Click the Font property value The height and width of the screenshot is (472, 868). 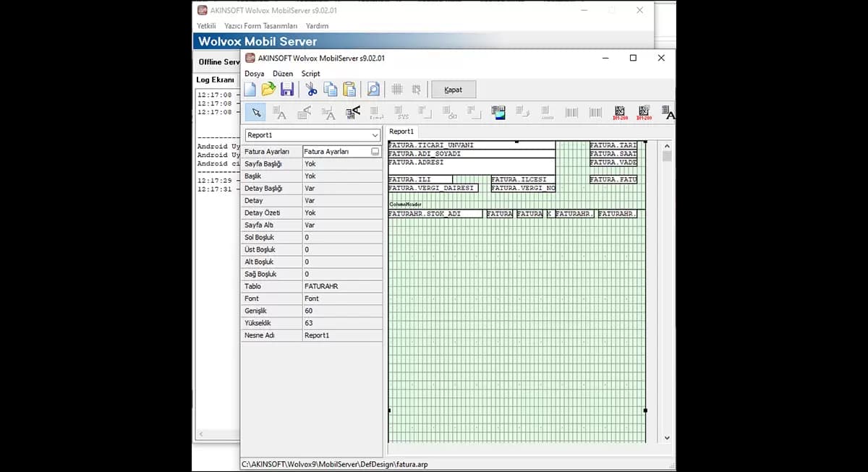[341, 299]
